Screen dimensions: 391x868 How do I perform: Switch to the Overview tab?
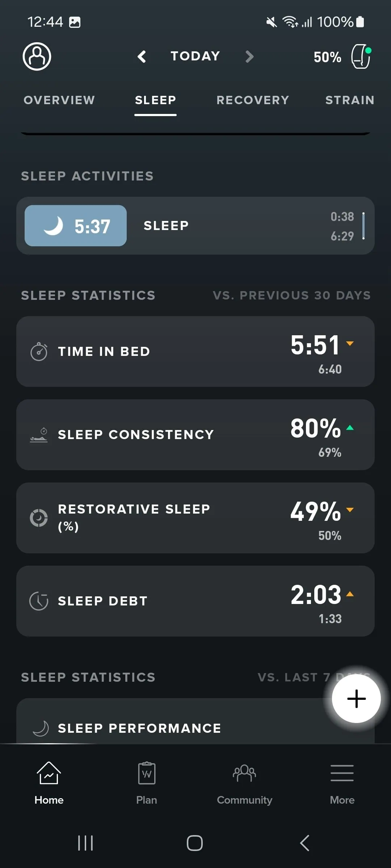(x=59, y=100)
